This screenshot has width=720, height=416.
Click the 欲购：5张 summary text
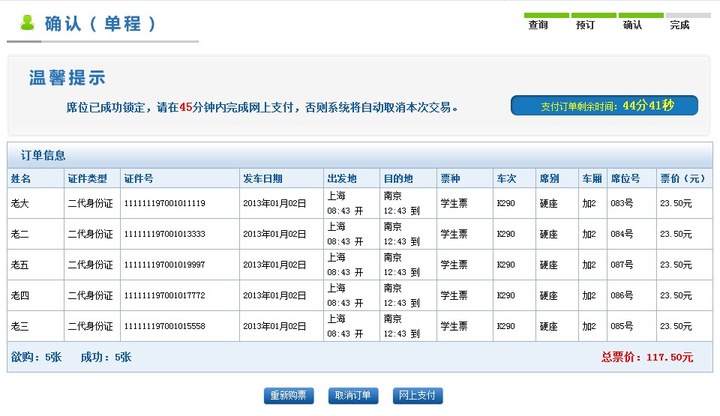tap(36, 357)
